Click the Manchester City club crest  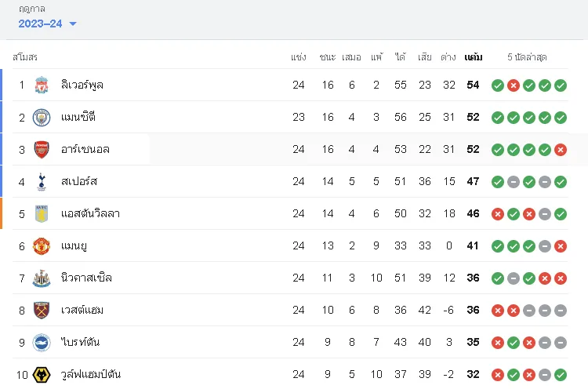[x=42, y=118]
